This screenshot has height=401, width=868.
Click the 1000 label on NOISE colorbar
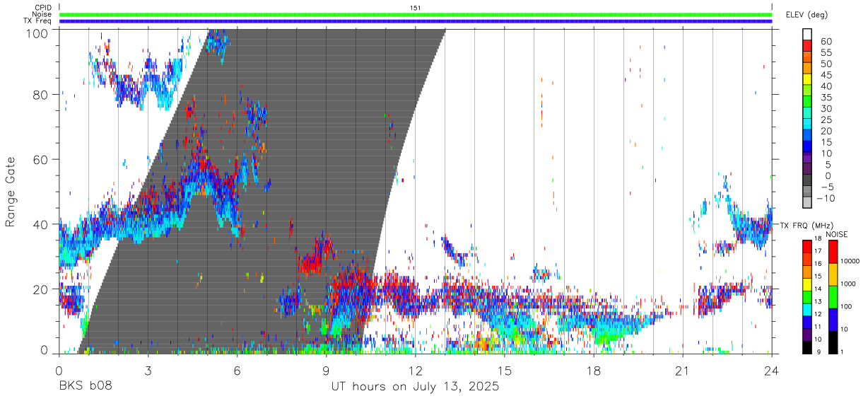848,284
